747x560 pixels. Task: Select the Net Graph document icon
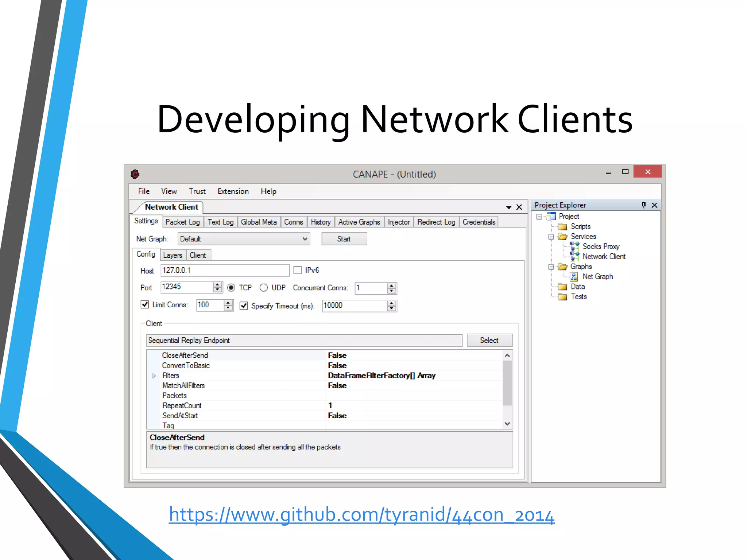[x=574, y=277]
